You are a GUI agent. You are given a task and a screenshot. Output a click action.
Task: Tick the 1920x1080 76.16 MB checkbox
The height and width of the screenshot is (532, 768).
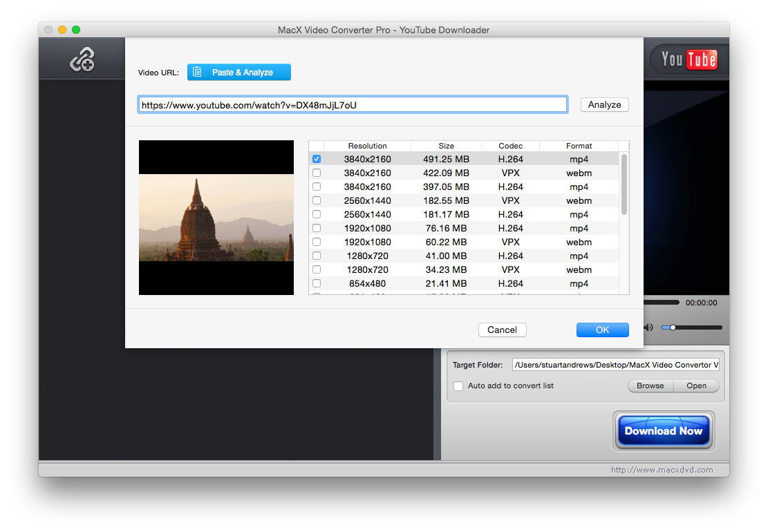[x=317, y=228]
